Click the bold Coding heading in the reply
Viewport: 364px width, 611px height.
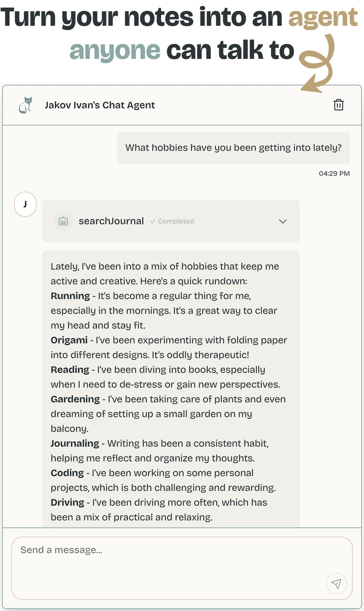[x=67, y=473]
